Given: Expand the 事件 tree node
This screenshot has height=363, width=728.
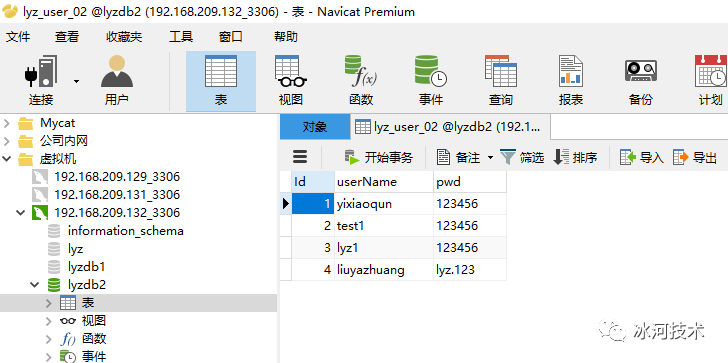Looking at the screenshot, I should pos(49,357).
